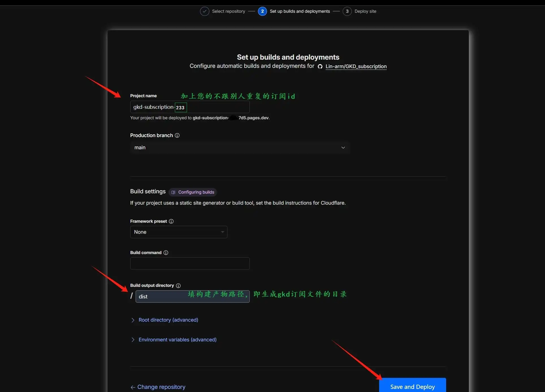Expand Root directory (advanced) section
Image resolution: width=545 pixels, height=392 pixels.
168,320
